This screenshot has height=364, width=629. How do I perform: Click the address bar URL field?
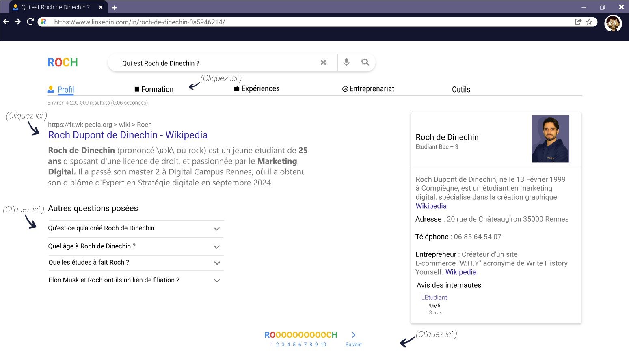pyautogui.click(x=317, y=22)
